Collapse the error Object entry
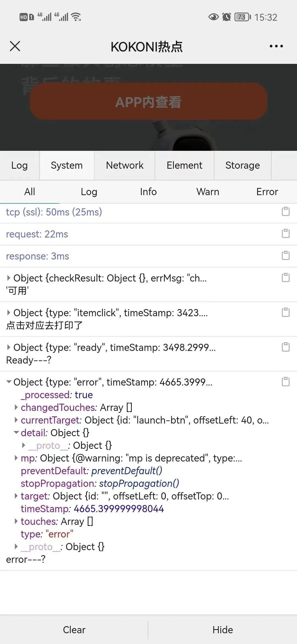 coord(9,382)
